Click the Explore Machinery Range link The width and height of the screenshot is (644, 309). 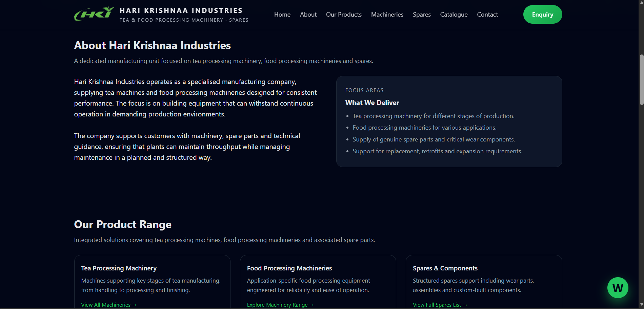(x=280, y=305)
